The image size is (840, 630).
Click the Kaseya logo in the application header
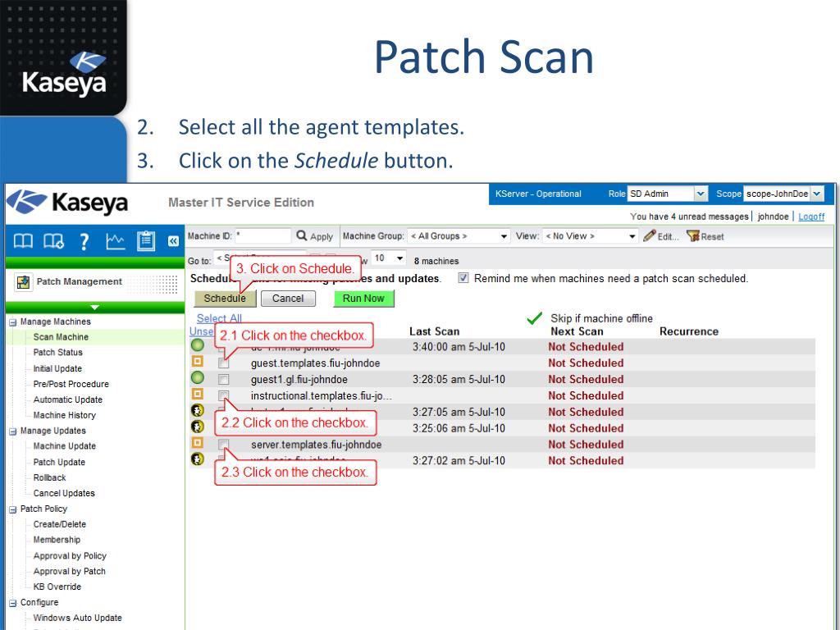pos(67,203)
